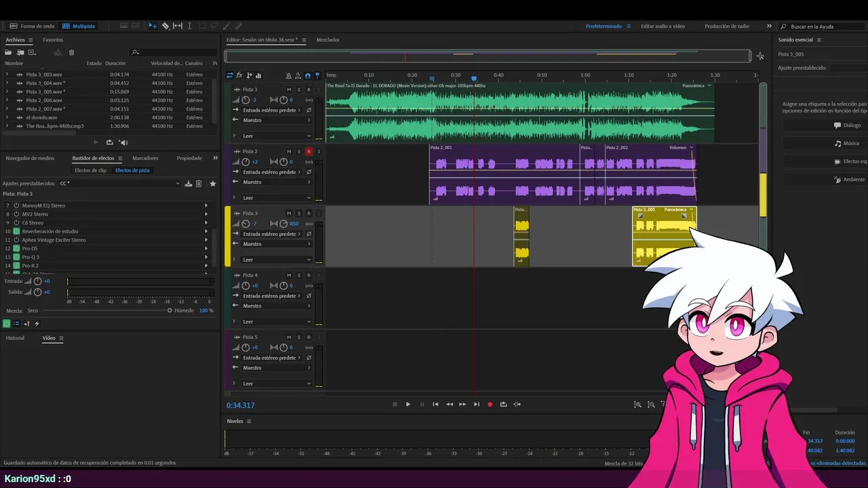Viewport: 868px width, 488px height.
Task: Enable the MannyM EQ Stereo effect
Action: click(x=16, y=205)
